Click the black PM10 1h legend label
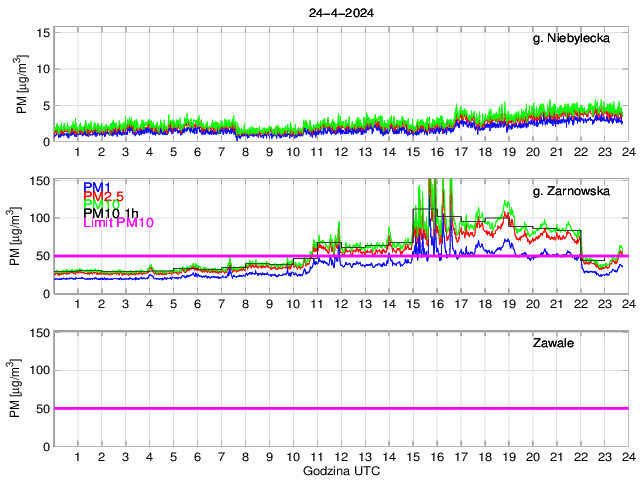The width and height of the screenshot is (640, 480). 111,213
